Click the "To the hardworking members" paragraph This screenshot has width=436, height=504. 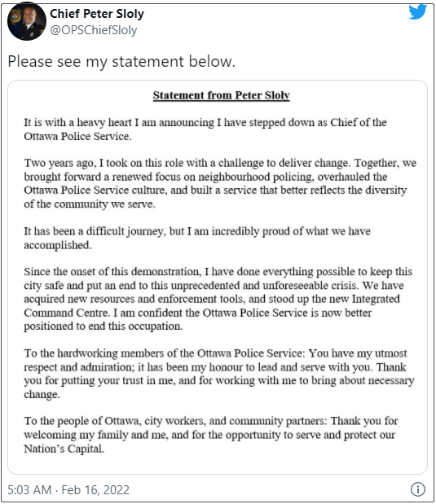point(218,374)
